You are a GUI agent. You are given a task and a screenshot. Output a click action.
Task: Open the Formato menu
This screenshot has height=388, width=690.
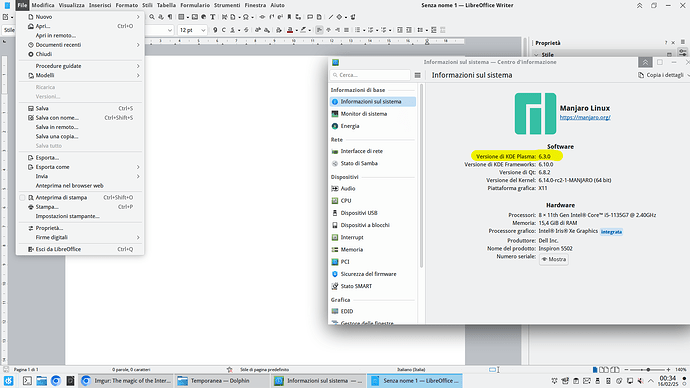[x=127, y=5]
